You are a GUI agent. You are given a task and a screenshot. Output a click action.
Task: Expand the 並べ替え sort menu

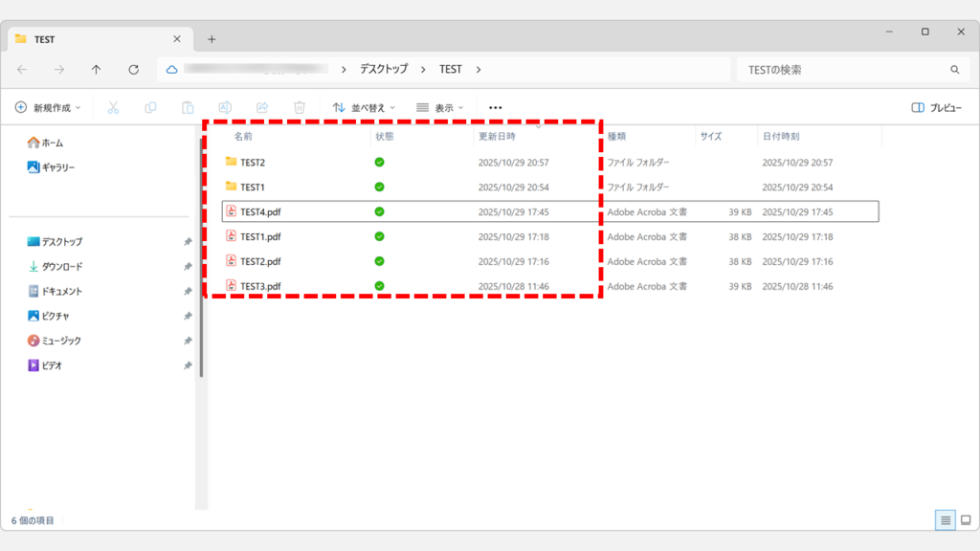tap(364, 108)
